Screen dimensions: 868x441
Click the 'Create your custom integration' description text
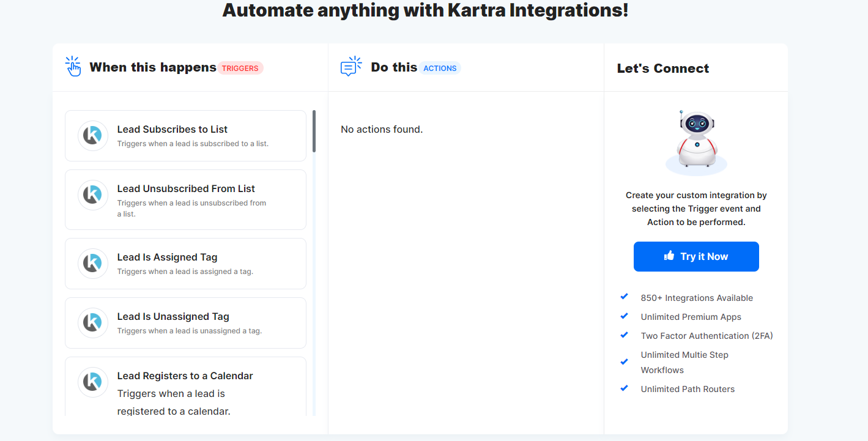[x=696, y=209]
